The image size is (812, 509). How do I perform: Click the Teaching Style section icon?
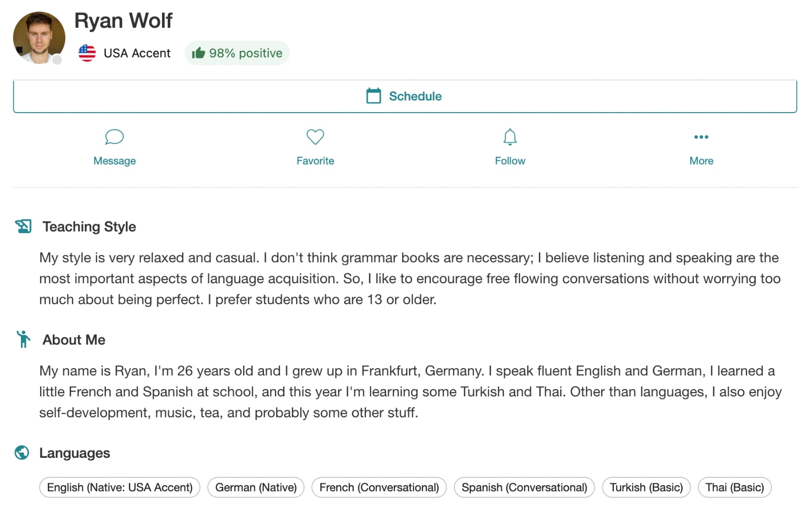point(23,226)
